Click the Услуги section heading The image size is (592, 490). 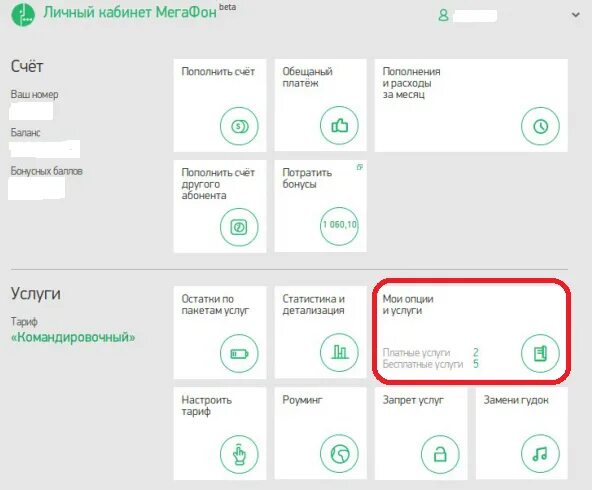pyautogui.click(x=35, y=294)
